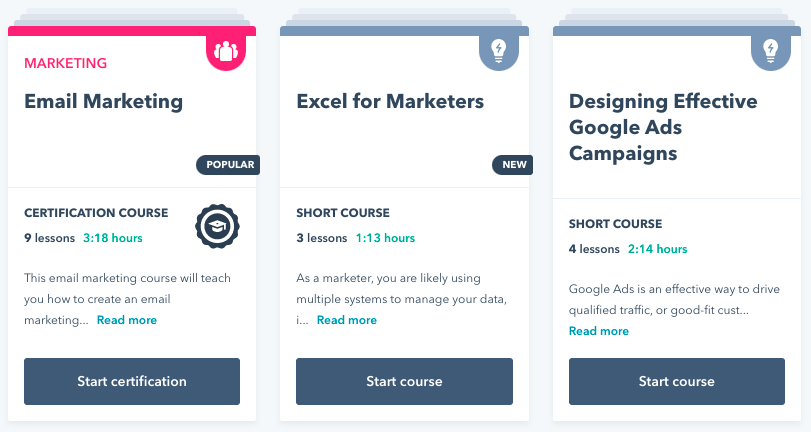Click the people icon on Email Marketing card
Screen dimensions: 811x432
coord(226,50)
